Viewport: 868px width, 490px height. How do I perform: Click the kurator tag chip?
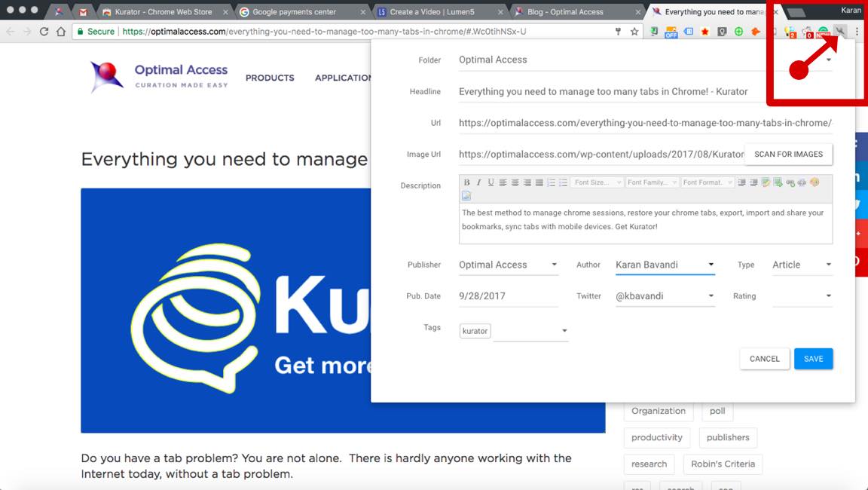pyautogui.click(x=475, y=331)
